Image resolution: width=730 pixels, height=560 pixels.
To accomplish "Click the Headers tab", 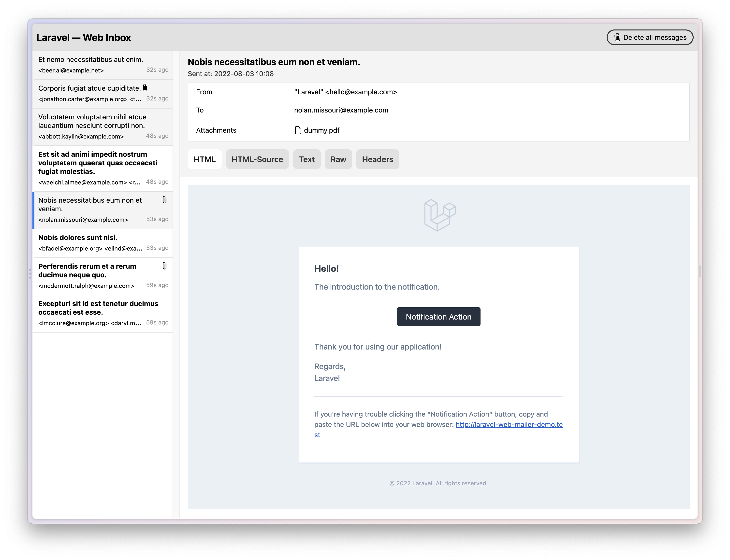I will click(377, 159).
